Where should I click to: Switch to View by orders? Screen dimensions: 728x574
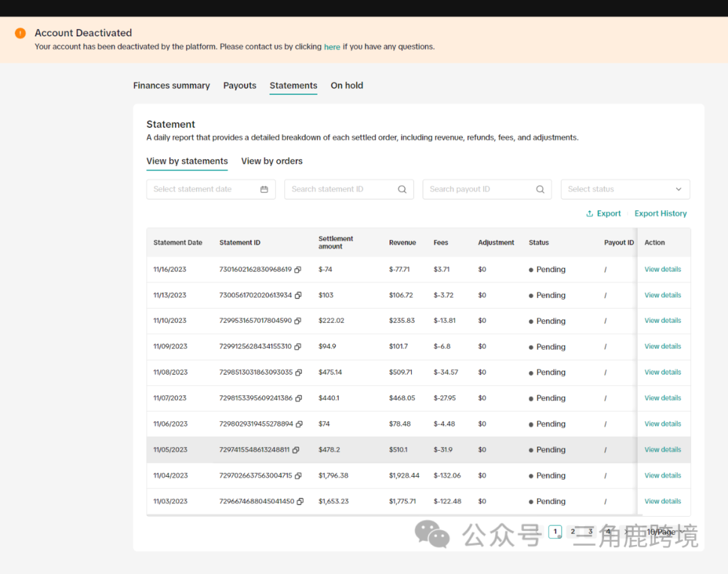[x=272, y=161]
